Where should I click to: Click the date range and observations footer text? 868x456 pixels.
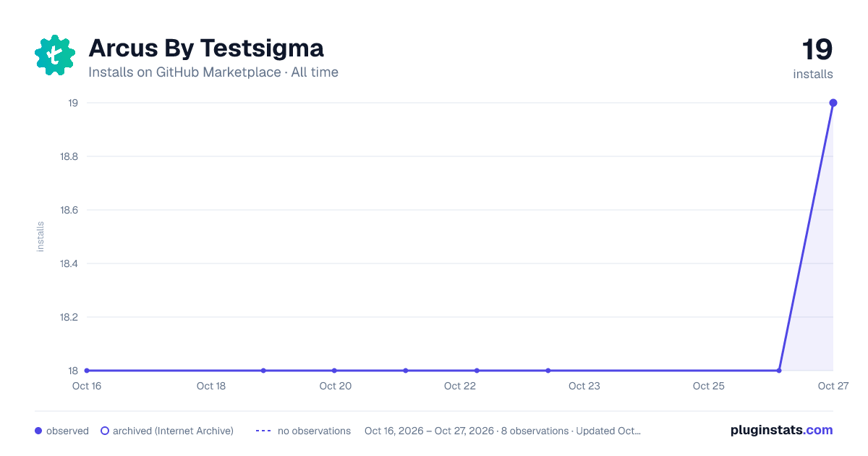[x=503, y=431]
